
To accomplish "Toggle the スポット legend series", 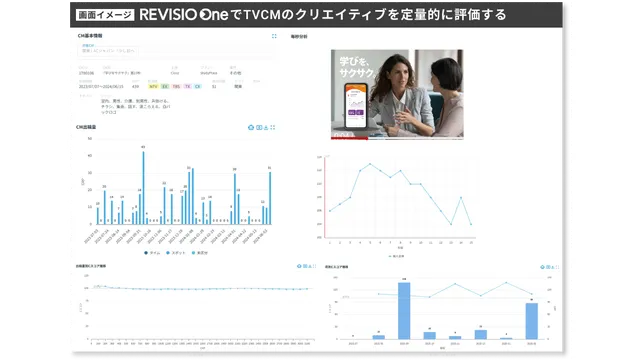I will 176,253.
